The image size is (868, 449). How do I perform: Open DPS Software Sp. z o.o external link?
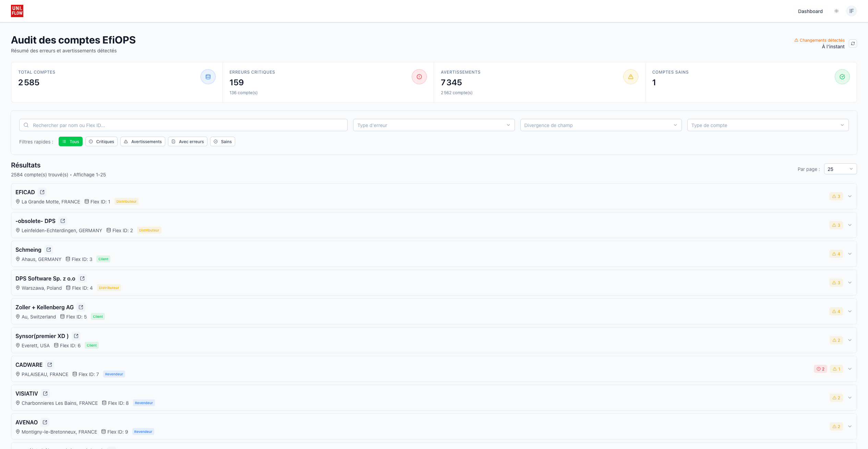82,278
